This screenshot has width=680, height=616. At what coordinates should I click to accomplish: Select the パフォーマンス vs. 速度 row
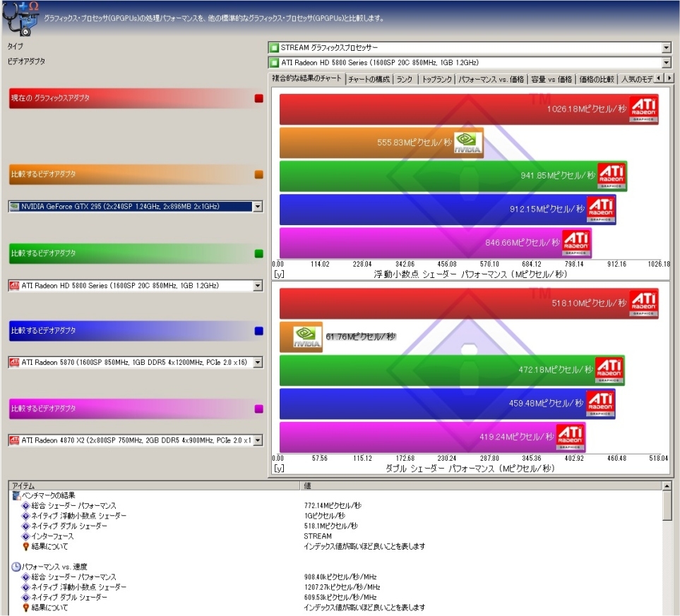click(337, 567)
